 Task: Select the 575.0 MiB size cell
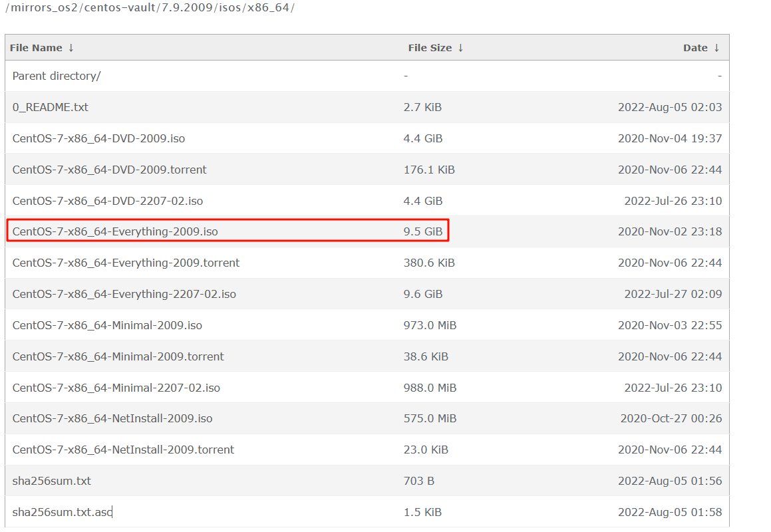pyautogui.click(x=430, y=418)
